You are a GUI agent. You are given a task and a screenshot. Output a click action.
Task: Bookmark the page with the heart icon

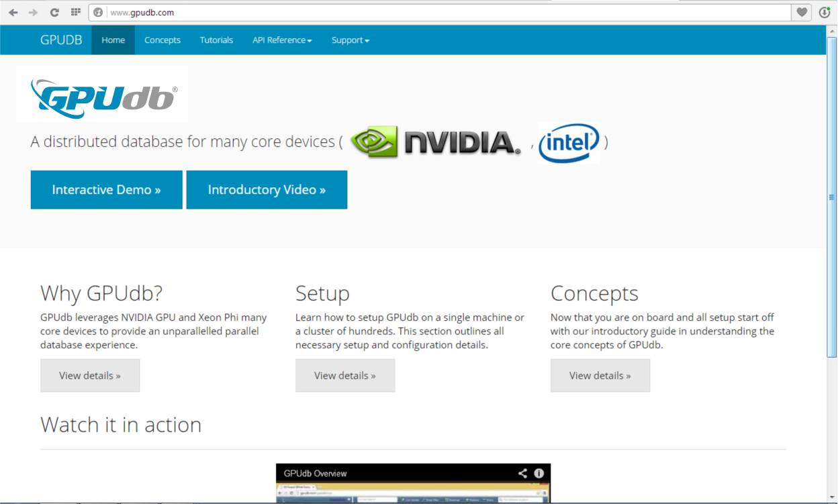[x=802, y=12]
